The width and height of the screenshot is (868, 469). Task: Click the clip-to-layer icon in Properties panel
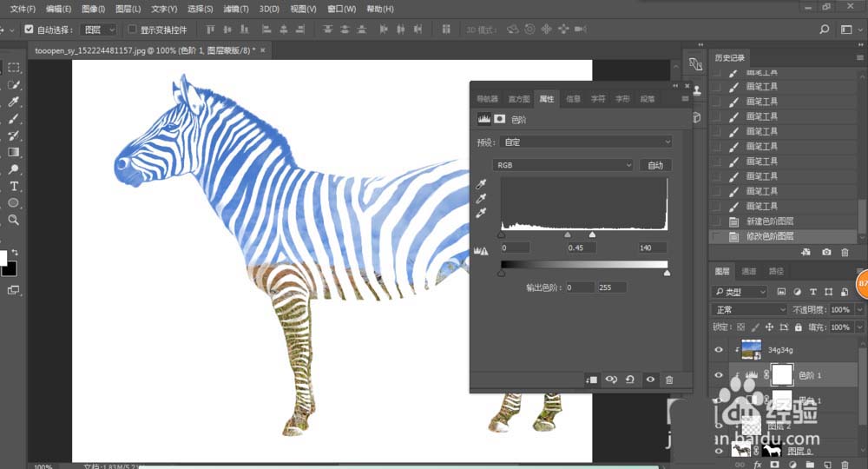tap(591, 380)
